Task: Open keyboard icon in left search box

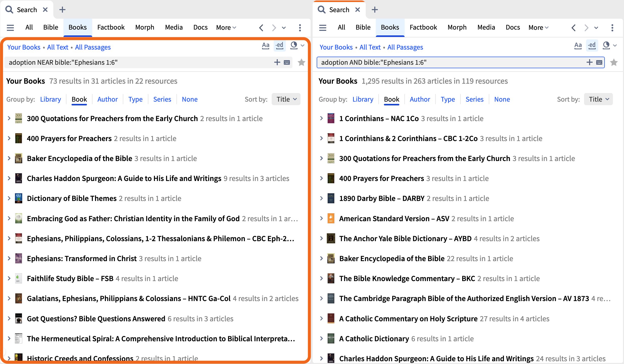Action: pos(287,62)
